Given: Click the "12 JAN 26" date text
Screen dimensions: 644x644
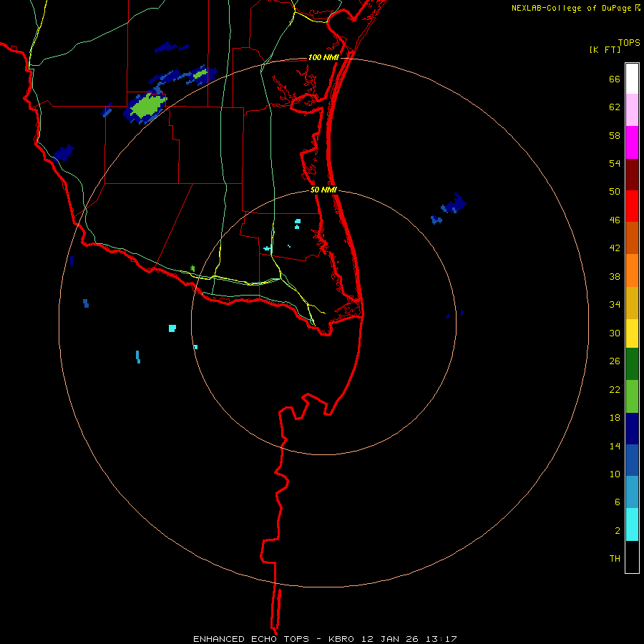Looking at the screenshot, I should 390,639.
